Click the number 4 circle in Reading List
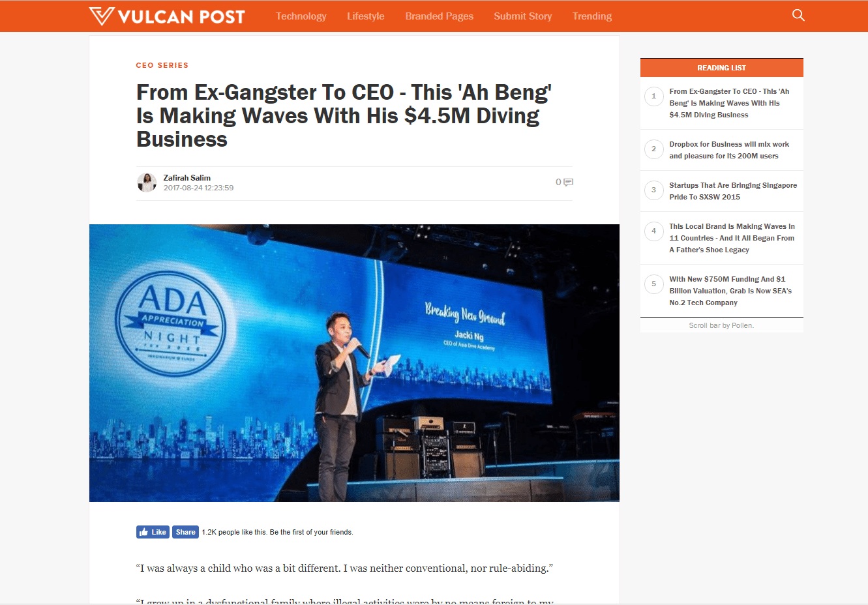 (654, 231)
